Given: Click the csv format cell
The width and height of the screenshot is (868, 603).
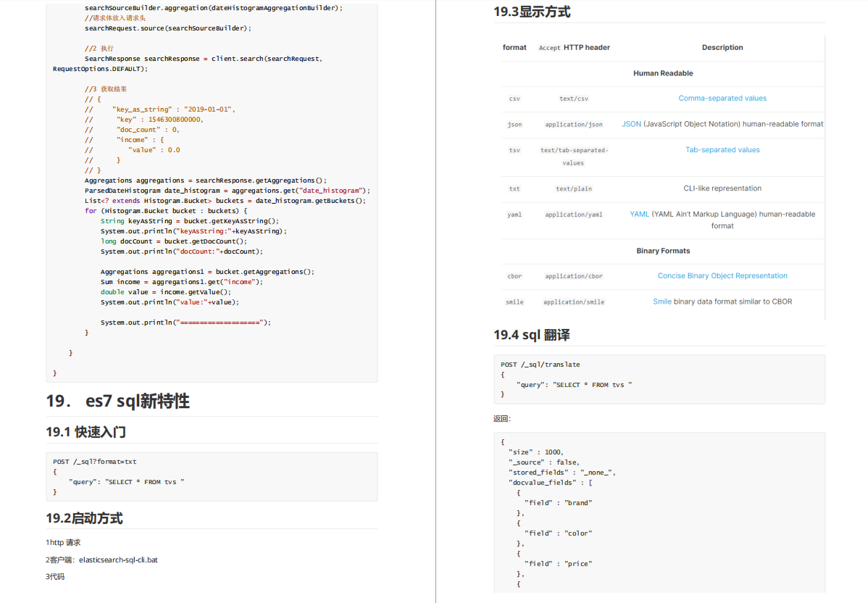Looking at the screenshot, I should (x=514, y=99).
